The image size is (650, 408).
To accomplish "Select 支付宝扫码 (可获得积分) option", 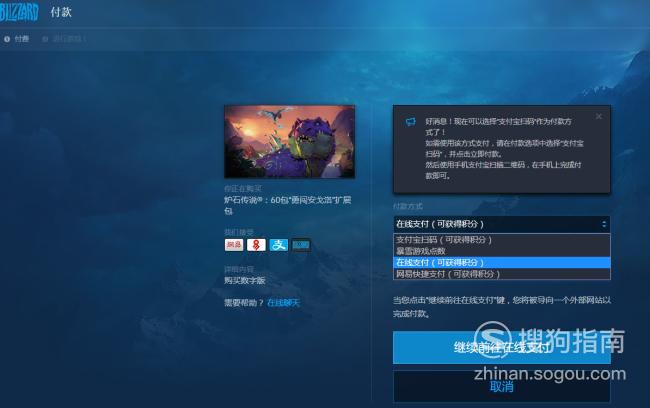I will coord(502,240).
